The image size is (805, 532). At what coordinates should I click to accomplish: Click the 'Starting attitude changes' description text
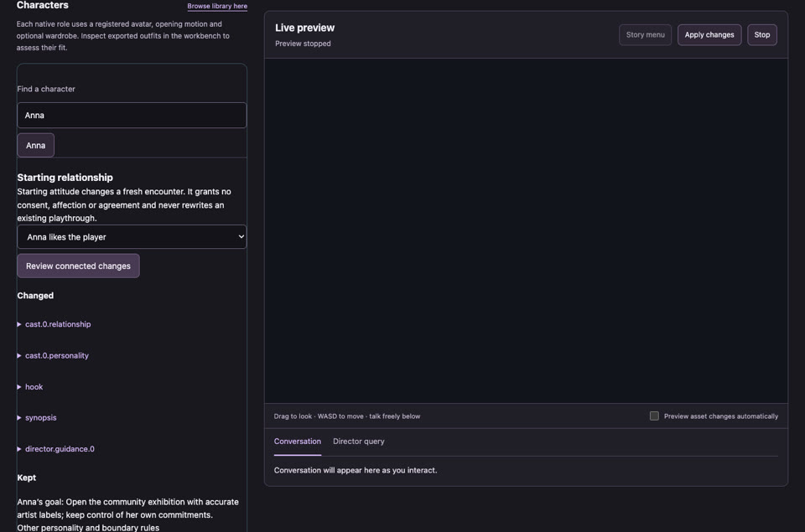(x=124, y=204)
